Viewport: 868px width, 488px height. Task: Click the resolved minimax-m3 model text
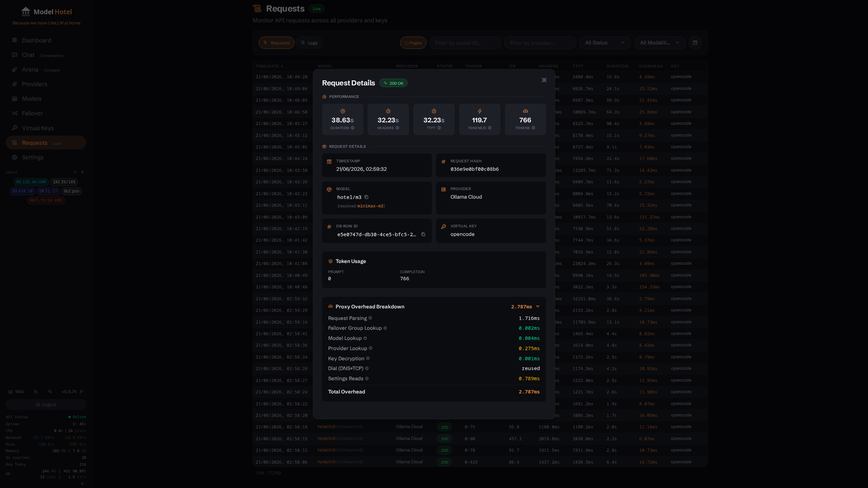click(x=370, y=206)
